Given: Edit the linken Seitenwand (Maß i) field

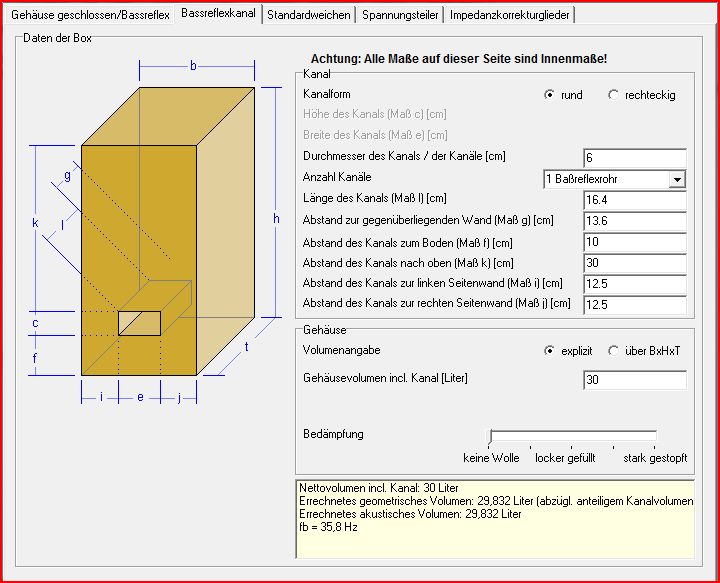Looking at the screenshot, I should click(635, 284).
